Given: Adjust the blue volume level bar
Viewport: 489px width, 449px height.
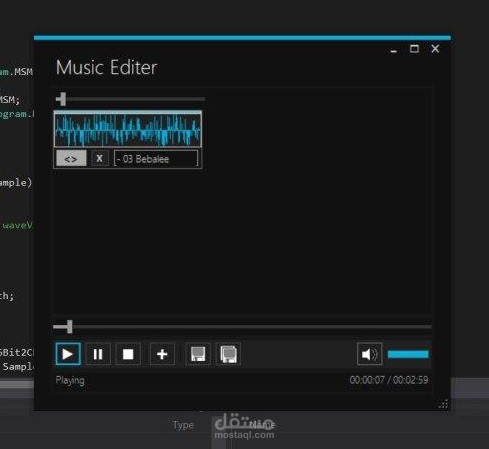Looking at the screenshot, I should [408, 354].
